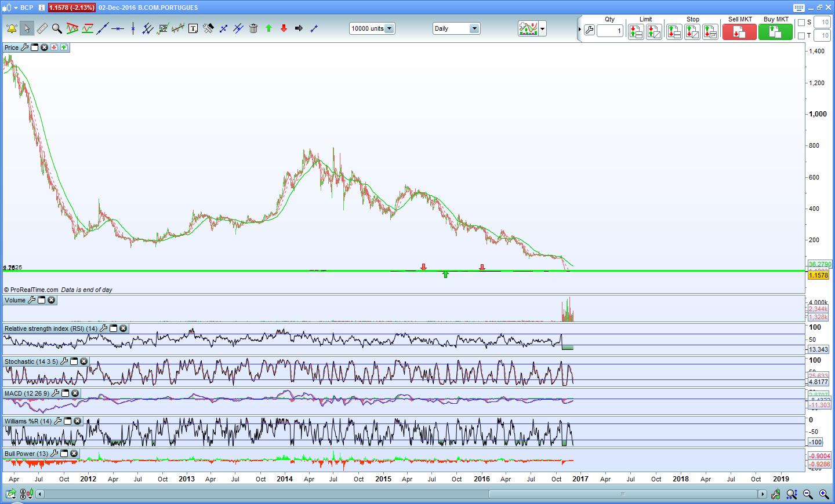
Task: Click the horizontal chart scrollbar thumb
Action: (x=623, y=494)
